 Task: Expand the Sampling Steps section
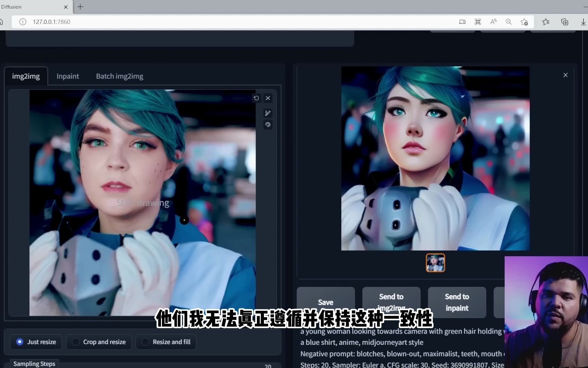tap(34, 364)
